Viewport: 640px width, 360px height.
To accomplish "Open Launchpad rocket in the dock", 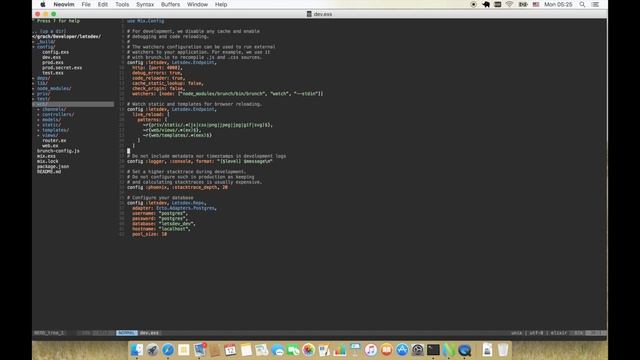I will (x=152, y=350).
